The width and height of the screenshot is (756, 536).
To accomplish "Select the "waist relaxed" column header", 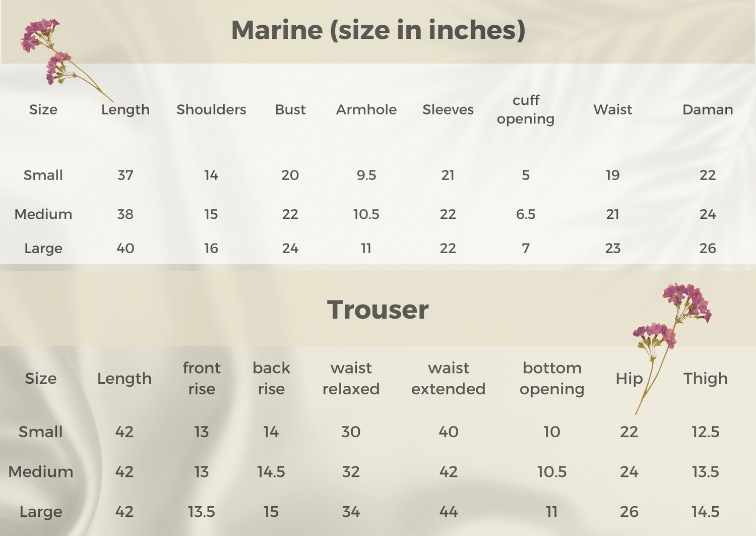I will (x=351, y=378).
